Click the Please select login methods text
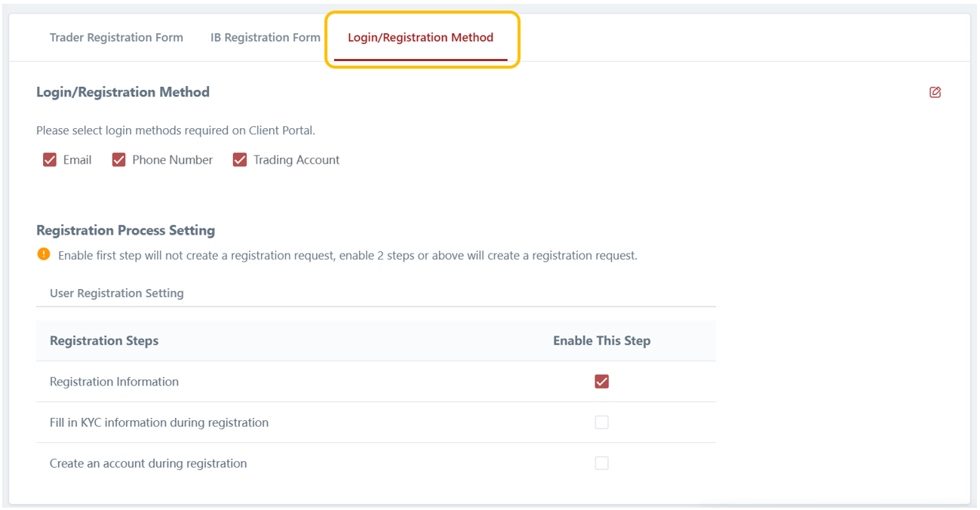Image resolution: width=980 pixels, height=510 pixels. point(175,131)
